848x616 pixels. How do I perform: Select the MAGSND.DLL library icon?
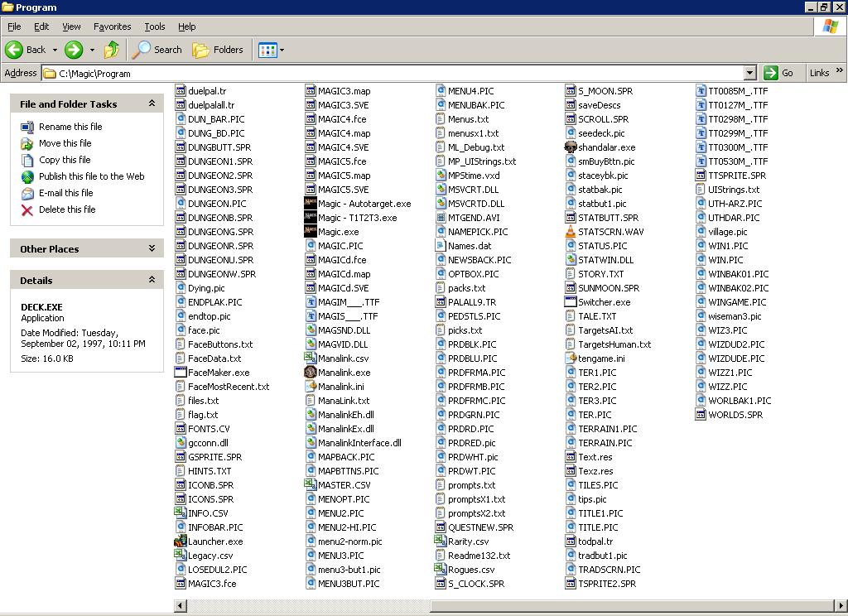pos(311,330)
